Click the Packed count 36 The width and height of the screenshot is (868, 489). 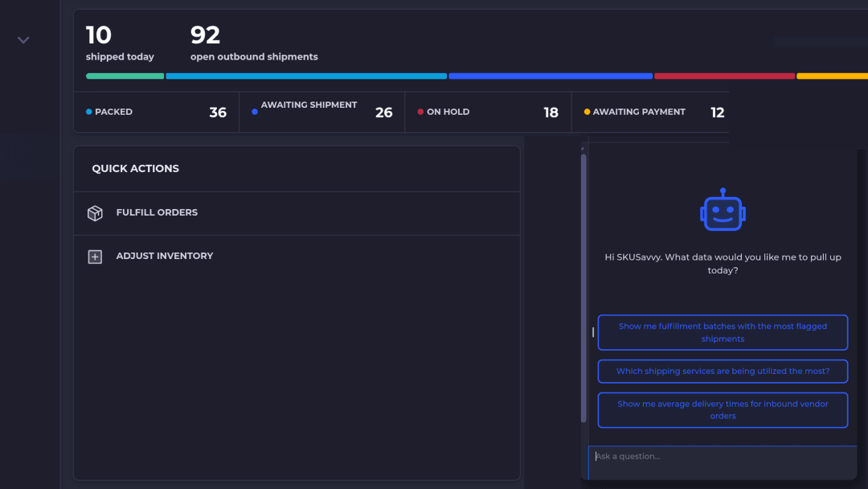218,113
